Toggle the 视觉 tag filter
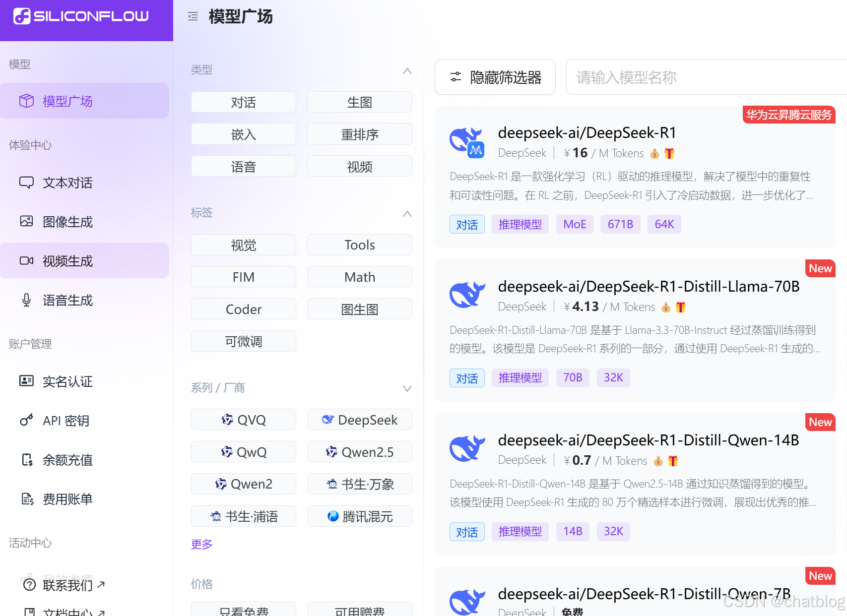This screenshot has width=847, height=616. [x=244, y=245]
